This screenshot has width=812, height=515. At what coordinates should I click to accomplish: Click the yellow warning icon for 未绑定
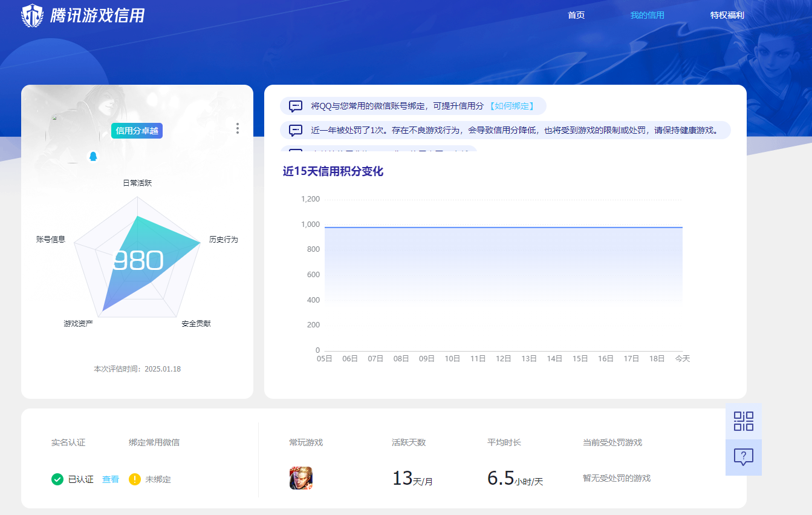coord(135,479)
